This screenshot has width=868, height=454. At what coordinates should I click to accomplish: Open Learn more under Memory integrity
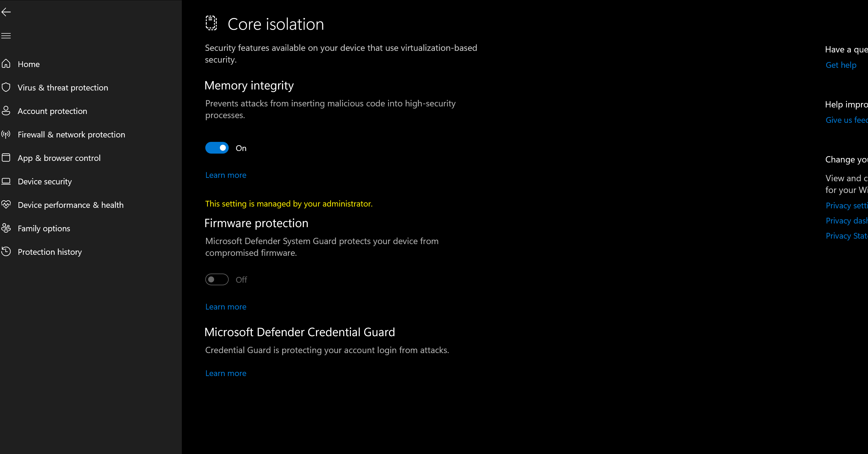click(225, 175)
